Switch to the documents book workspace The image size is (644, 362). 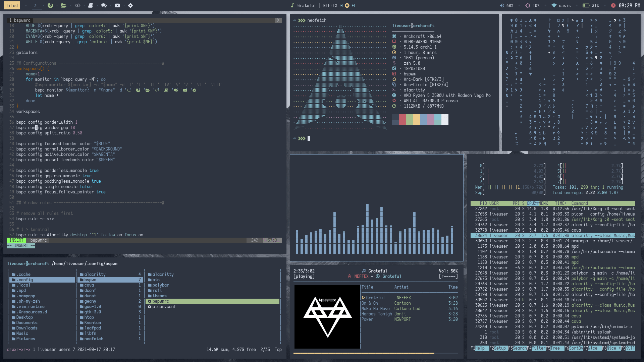pyautogui.click(x=91, y=5)
